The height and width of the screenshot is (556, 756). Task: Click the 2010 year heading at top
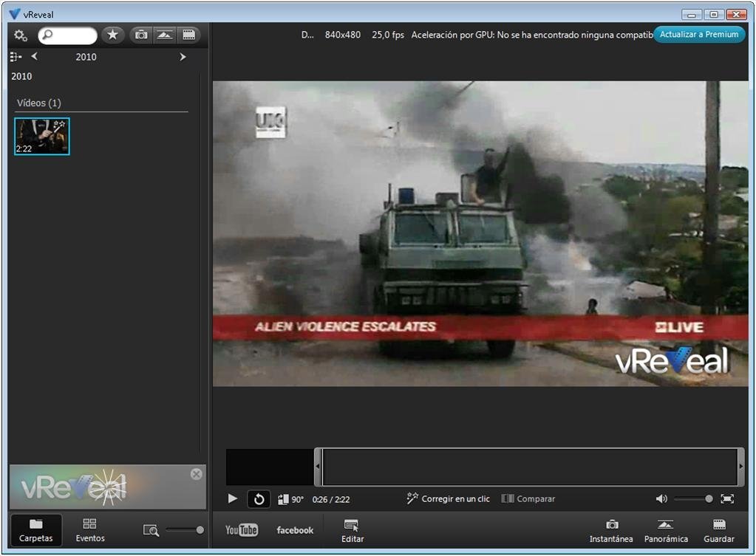coord(86,57)
